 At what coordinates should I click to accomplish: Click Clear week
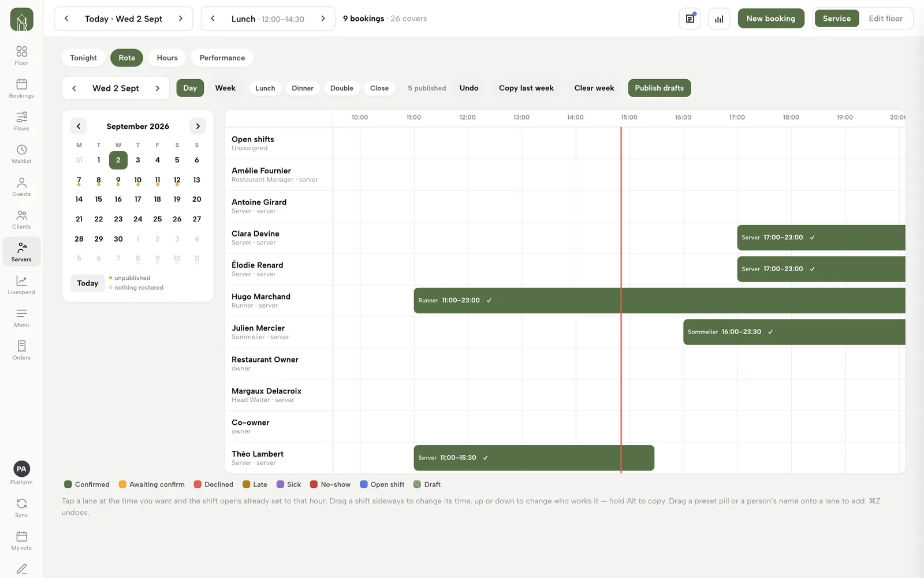pos(594,88)
